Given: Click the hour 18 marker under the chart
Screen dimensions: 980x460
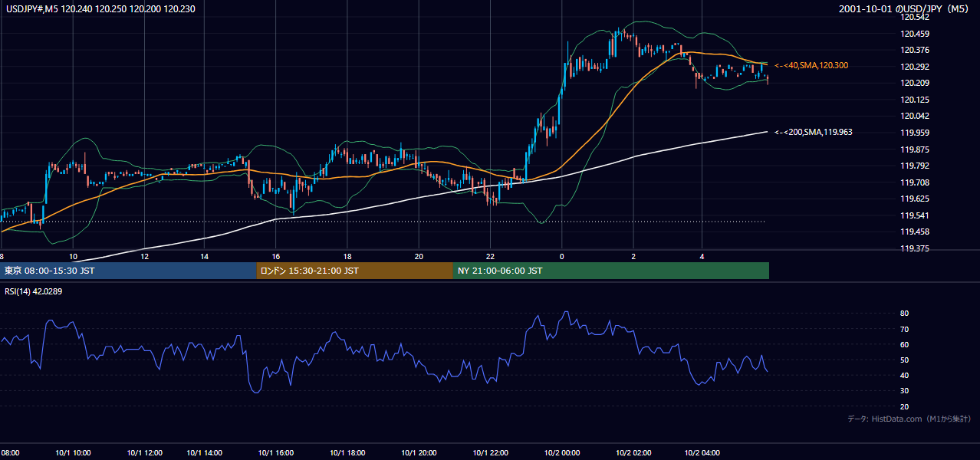Looking at the screenshot, I should (x=347, y=256).
